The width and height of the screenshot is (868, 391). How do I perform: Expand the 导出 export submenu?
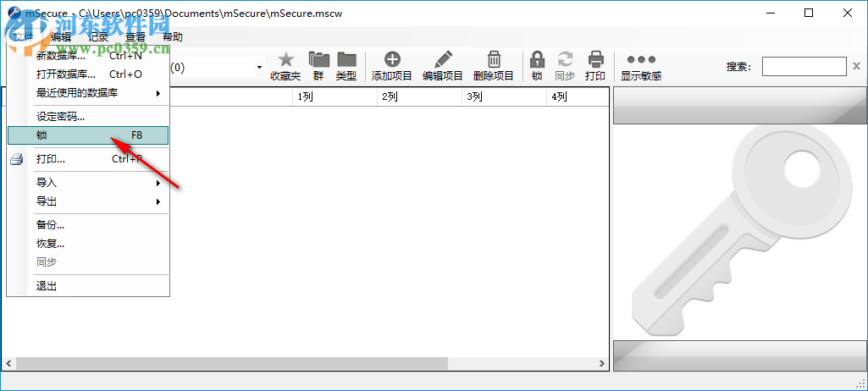(x=88, y=201)
